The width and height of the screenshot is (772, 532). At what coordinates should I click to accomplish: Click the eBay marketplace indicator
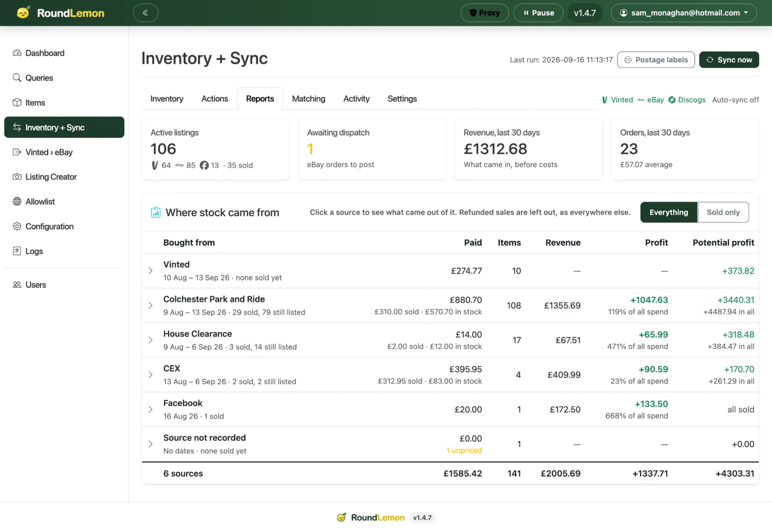tap(651, 100)
